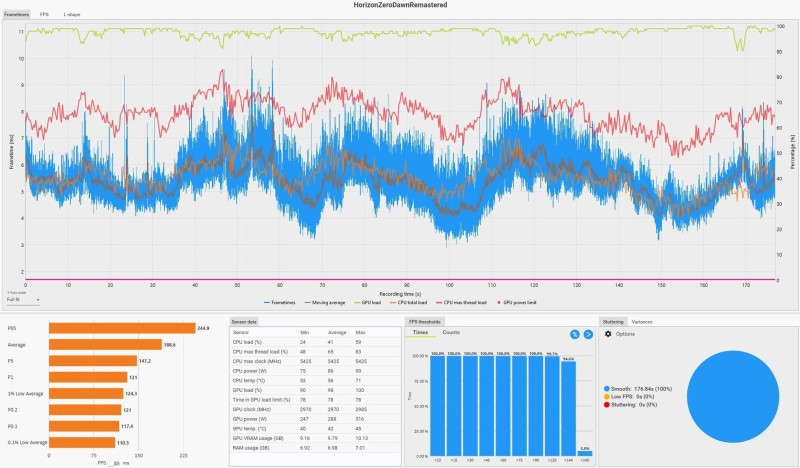Click the percent toggle icon in FPS thresholds
800x468 pixels.
(574, 334)
